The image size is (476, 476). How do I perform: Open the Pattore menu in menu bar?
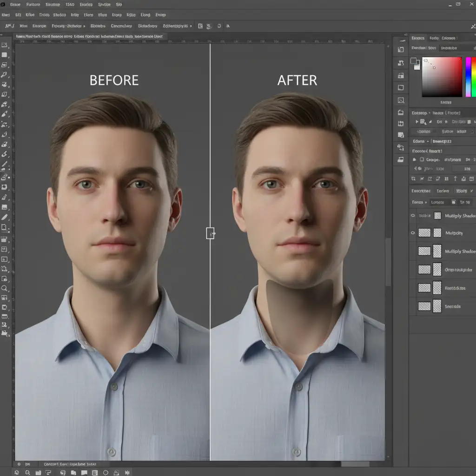tap(33, 5)
